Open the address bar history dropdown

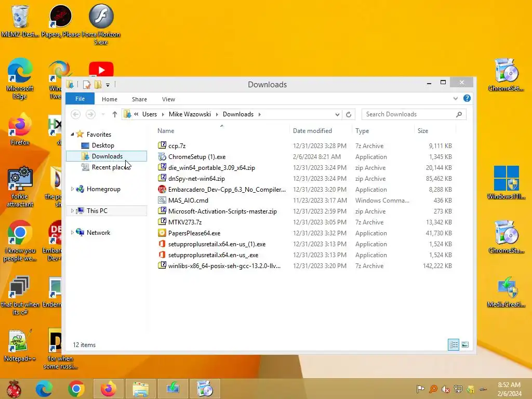click(x=337, y=114)
